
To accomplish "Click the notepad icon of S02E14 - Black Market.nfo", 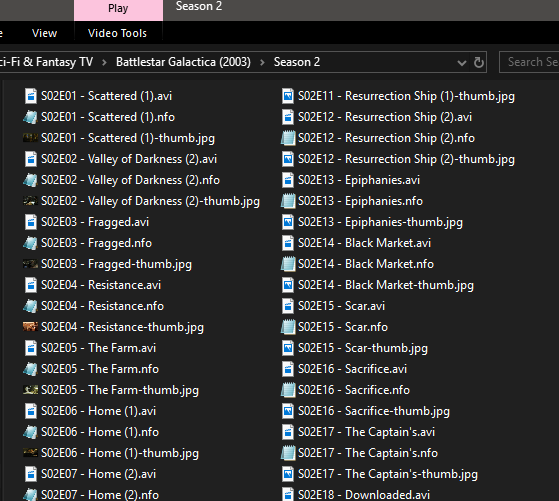I will [288, 264].
